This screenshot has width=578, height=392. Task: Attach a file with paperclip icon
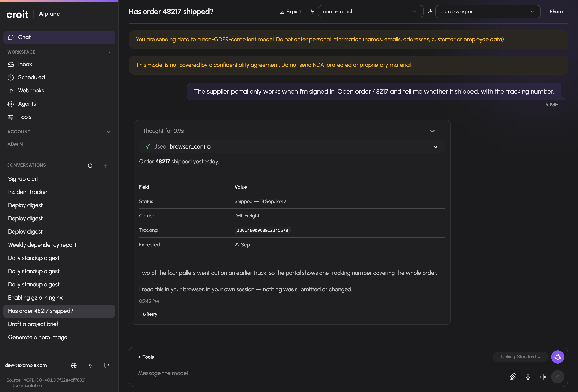[x=513, y=377]
